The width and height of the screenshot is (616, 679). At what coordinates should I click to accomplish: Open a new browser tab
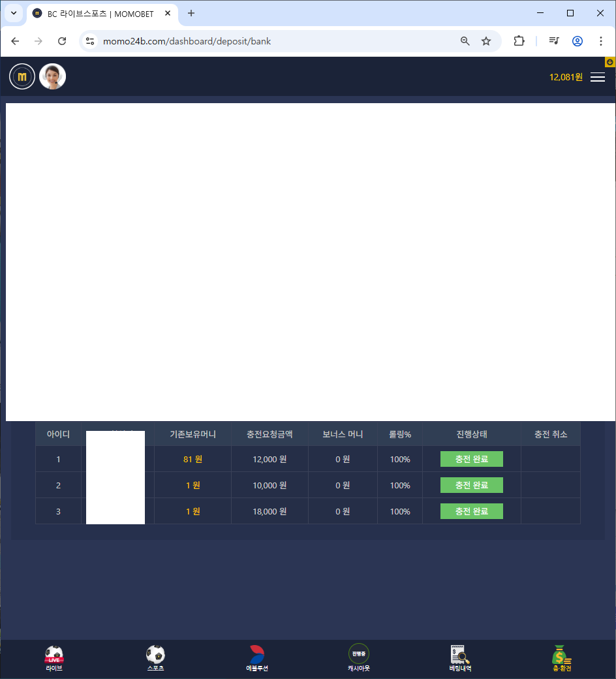pos(191,13)
